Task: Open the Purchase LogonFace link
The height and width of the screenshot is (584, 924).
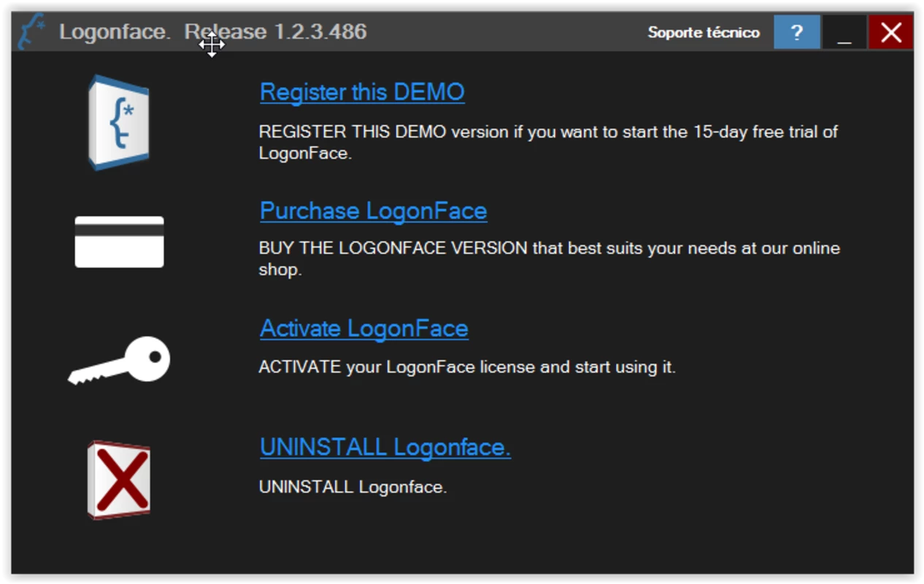Action: click(x=373, y=211)
